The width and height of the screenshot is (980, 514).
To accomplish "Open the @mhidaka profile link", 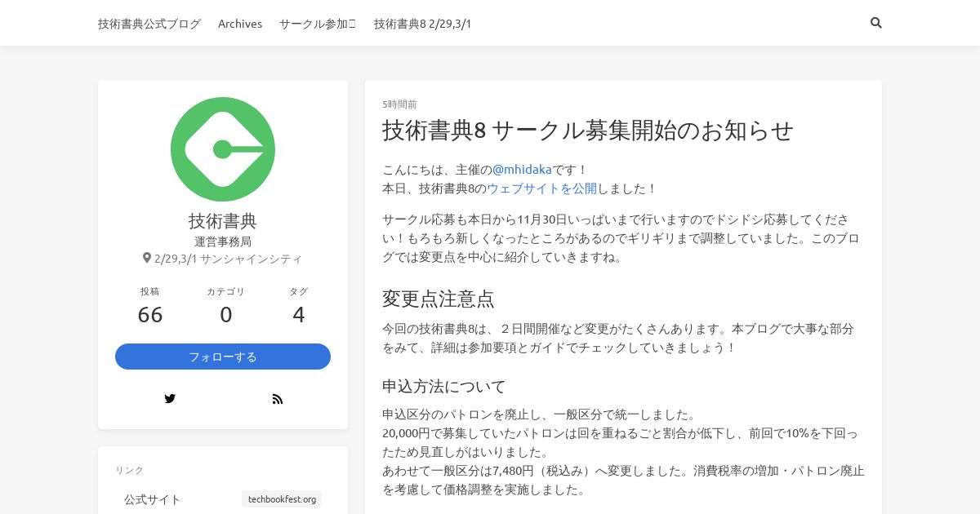I will click(x=522, y=170).
